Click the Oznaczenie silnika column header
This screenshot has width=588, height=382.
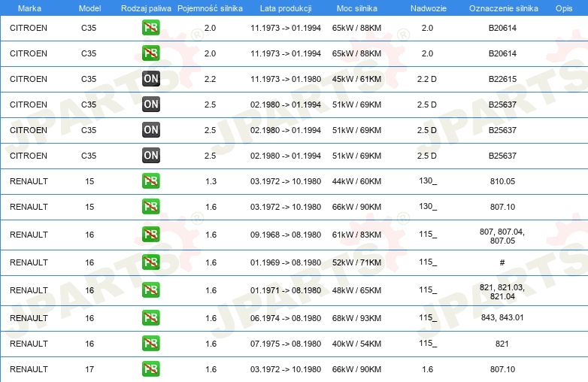click(504, 8)
